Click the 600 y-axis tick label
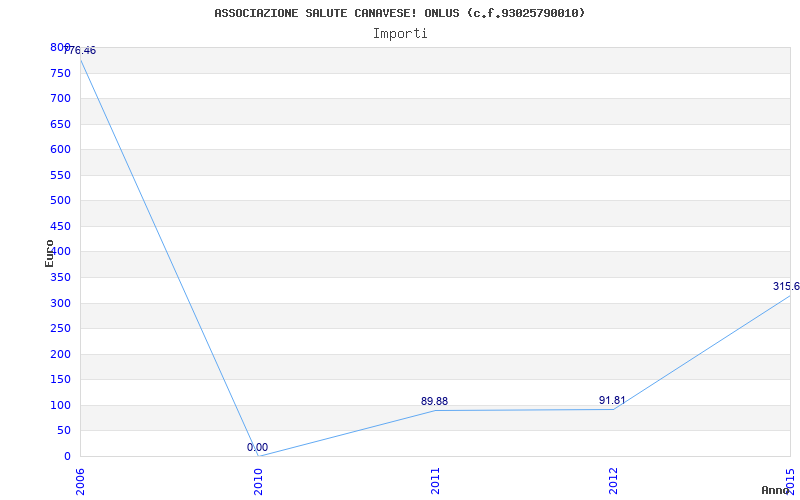800x500 pixels. (x=60, y=149)
